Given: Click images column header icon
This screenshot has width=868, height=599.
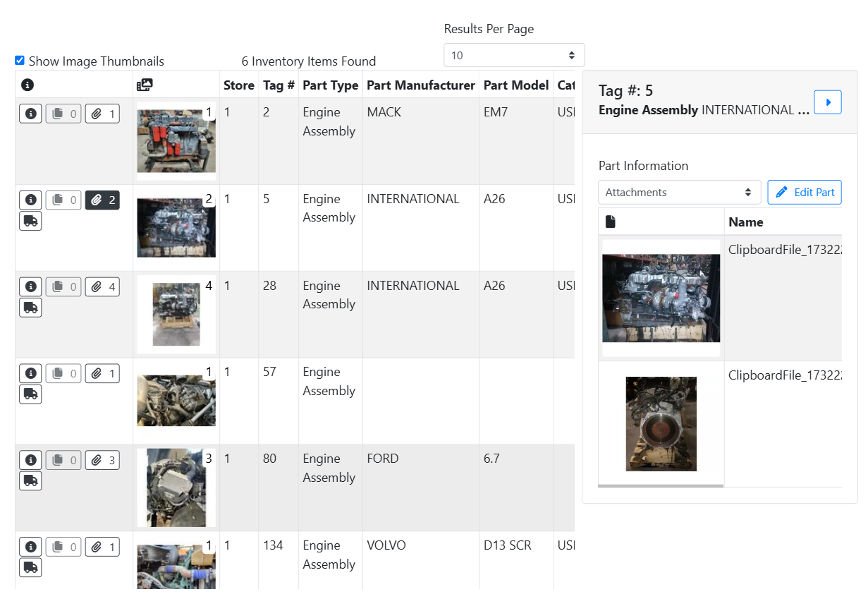Looking at the screenshot, I should tap(144, 85).
